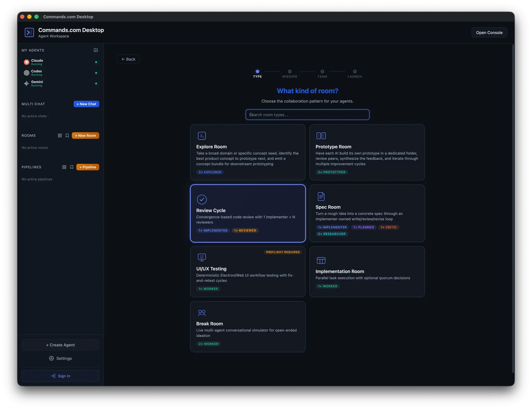Select the UI/UX Testing title
Screen dimensions: 532x409
[x=211, y=269]
